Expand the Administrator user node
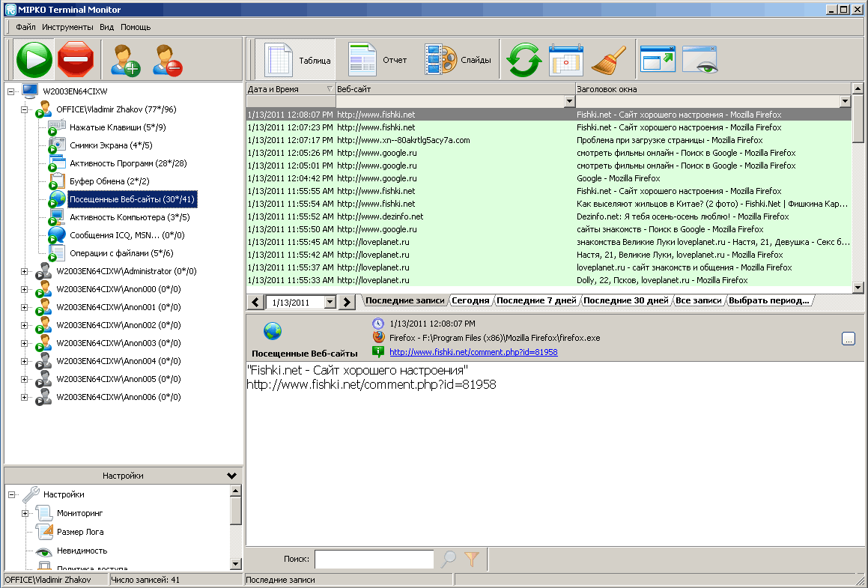Viewport: 868px width, 588px height. click(x=25, y=271)
